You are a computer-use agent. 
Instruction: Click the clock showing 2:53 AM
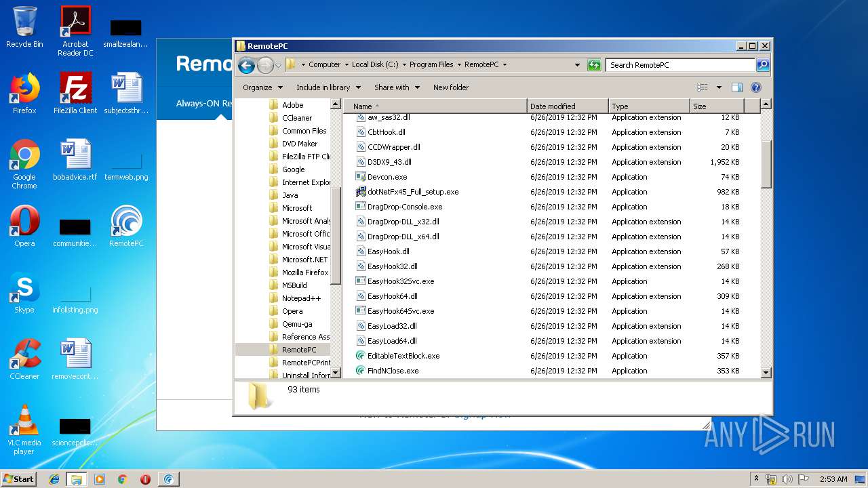click(833, 479)
